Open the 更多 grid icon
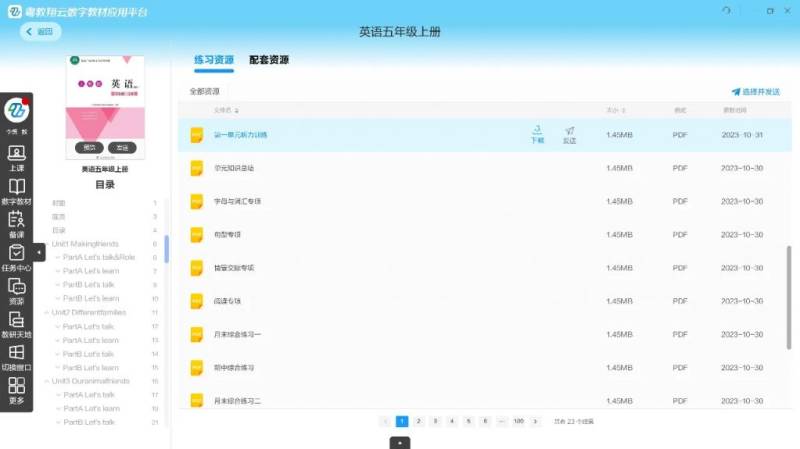 click(x=16, y=390)
